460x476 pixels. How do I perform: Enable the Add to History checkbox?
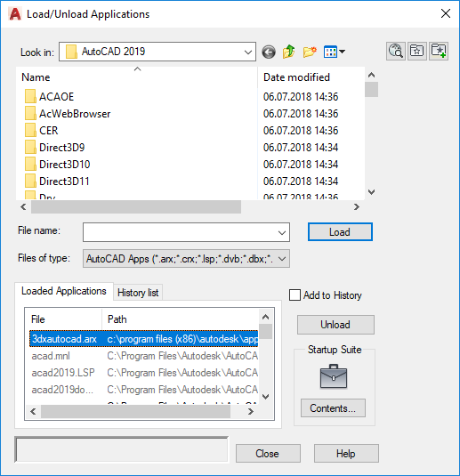click(x=295, y=295)
